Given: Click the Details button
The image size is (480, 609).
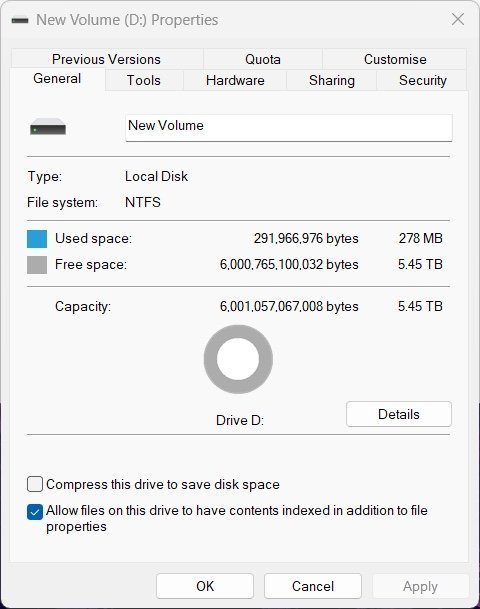Looking at the screenshot, I should tap(399, 414).
